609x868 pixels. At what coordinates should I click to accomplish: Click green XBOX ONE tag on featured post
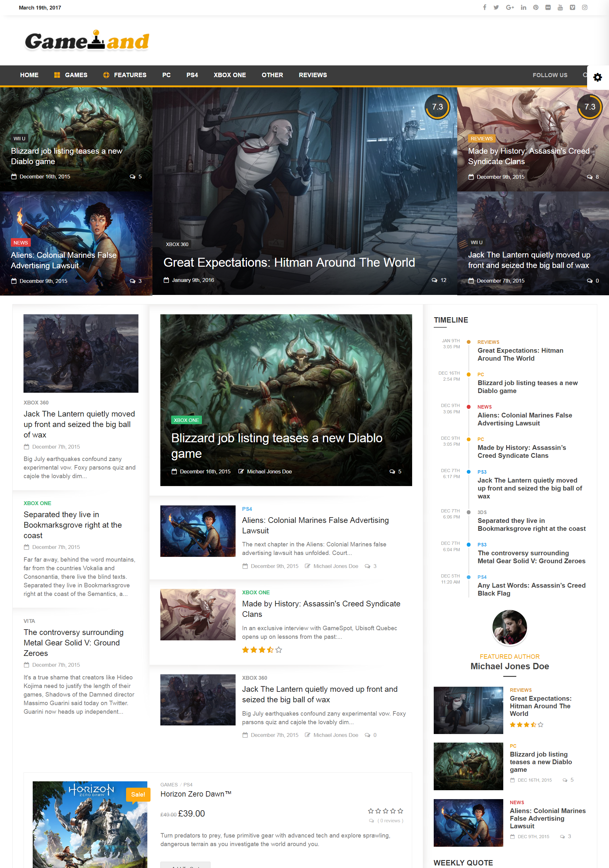186,420
